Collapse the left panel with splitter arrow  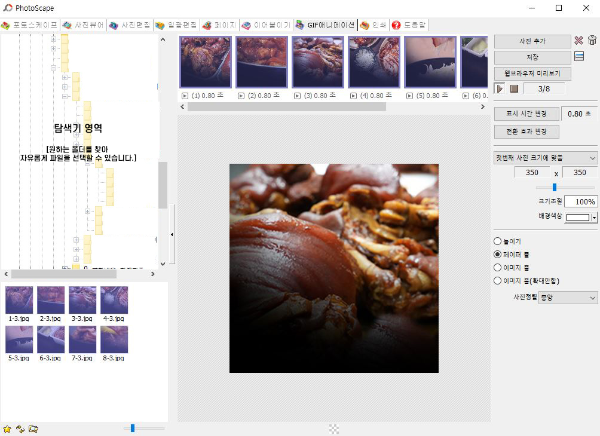[x=172, y=234]
